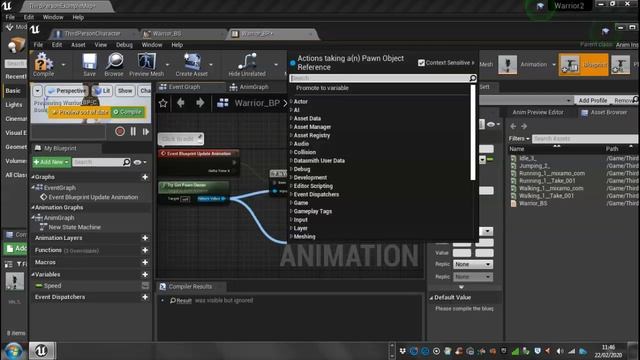The width and height of the screenshot is (640, 360).
Task: Select Warrior_BS asset in browser
Action: 533,203
